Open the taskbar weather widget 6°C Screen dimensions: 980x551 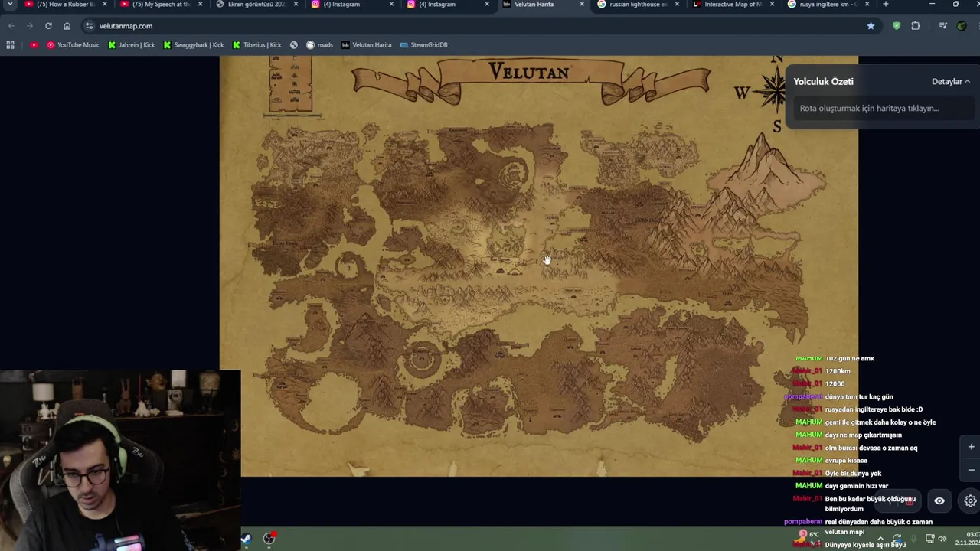(807, 536)
